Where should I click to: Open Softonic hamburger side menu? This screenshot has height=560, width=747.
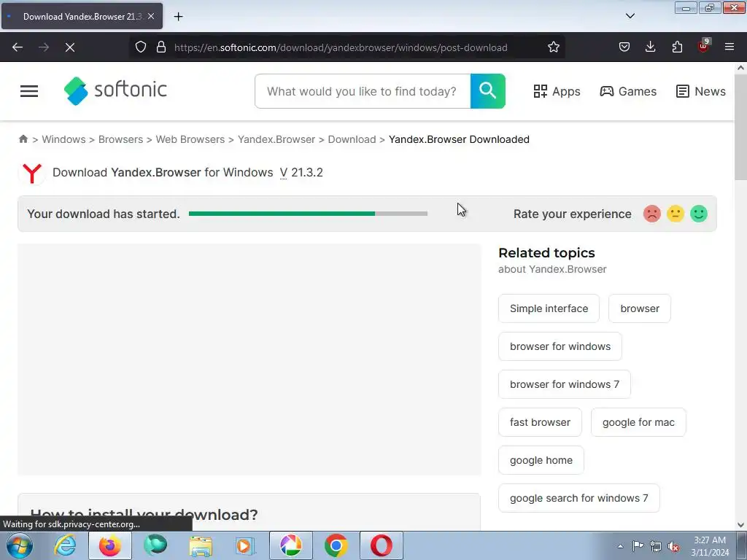pos(29,91)
